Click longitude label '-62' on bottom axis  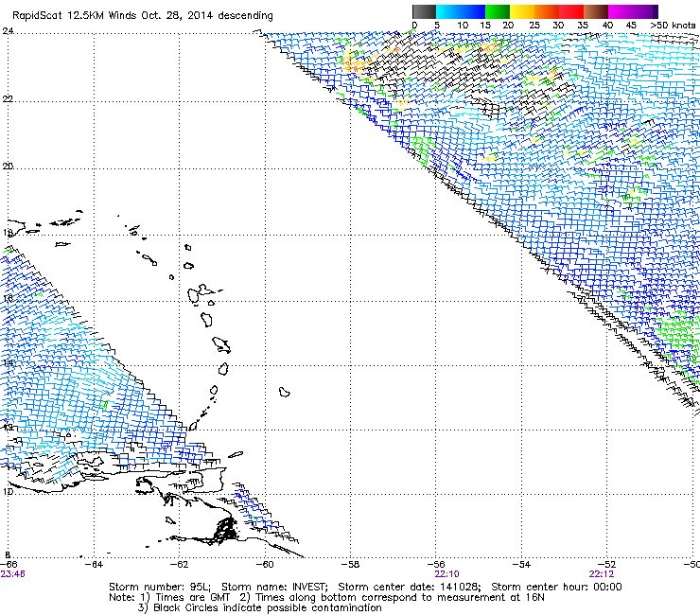[x=179, y=565]
